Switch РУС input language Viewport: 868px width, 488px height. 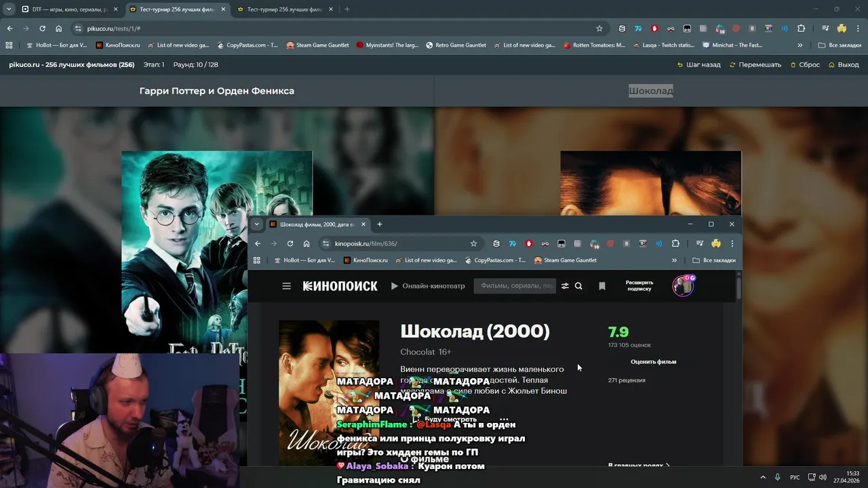(x=795, y=477)
